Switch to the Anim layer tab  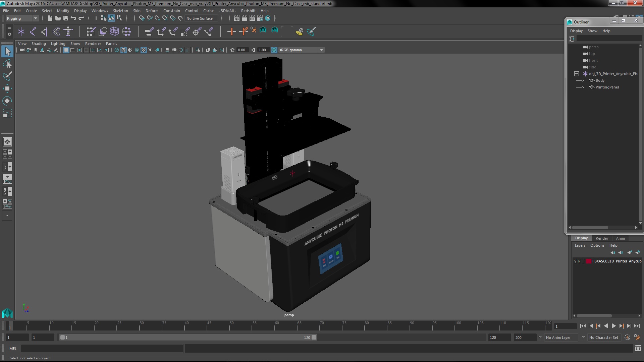point(620,238)
